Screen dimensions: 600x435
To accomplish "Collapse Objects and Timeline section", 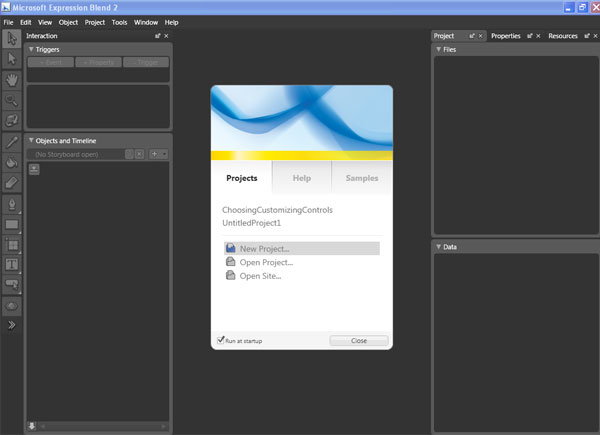I will click(x=31, y=140).
